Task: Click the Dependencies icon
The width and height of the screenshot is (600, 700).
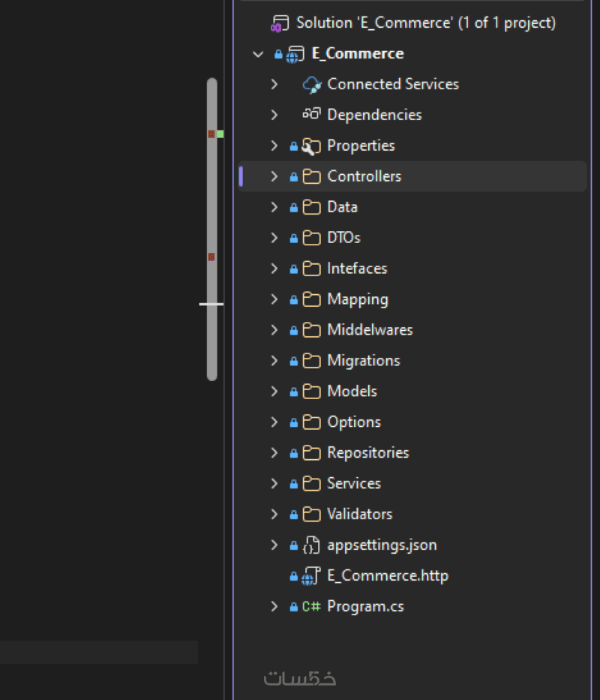Action: (x=311, y=114)
